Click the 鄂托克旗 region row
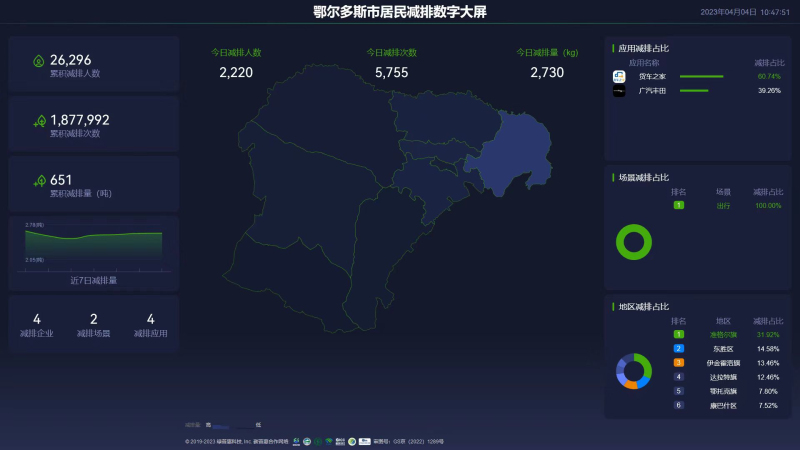This screenshot has height=450, width=800. pyautogui.click(x=723, y=391)
